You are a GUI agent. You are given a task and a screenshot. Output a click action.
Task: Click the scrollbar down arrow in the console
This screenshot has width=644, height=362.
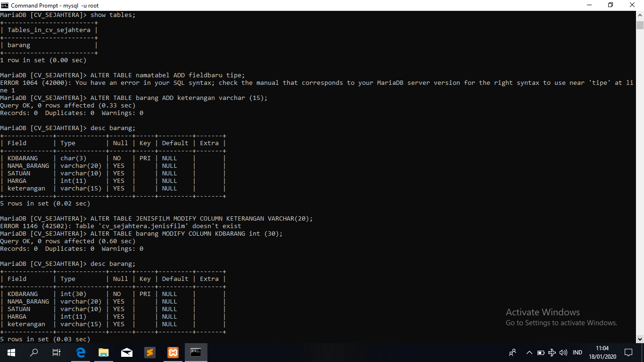[x=640, y=339]
